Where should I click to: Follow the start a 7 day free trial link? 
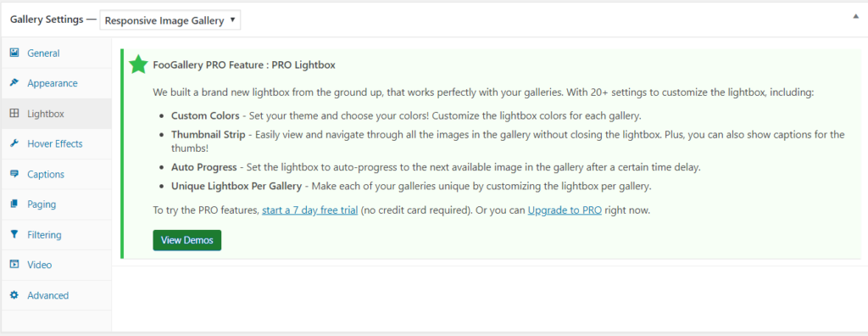(x=309, y=210)
